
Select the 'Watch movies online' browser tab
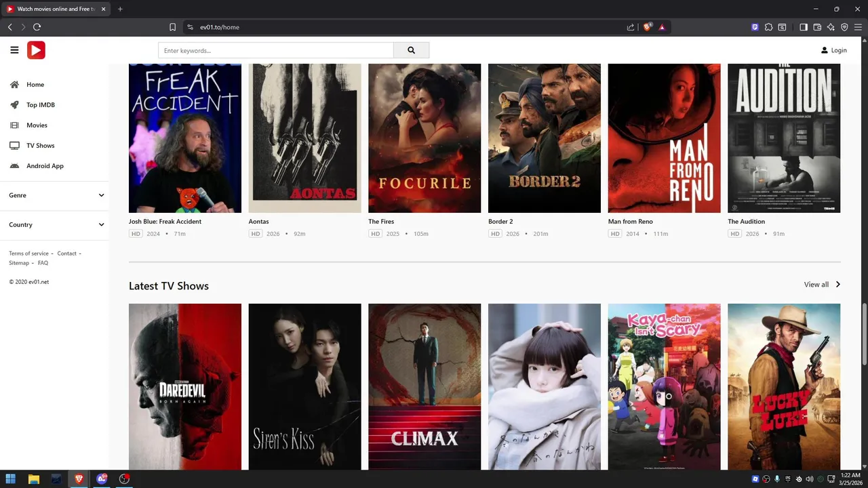(x=56, y=9)
